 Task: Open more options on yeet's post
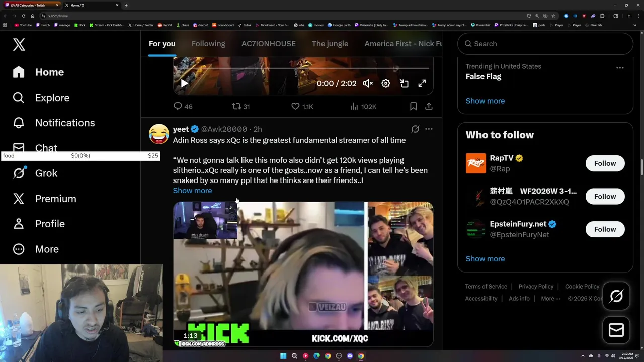429,129
